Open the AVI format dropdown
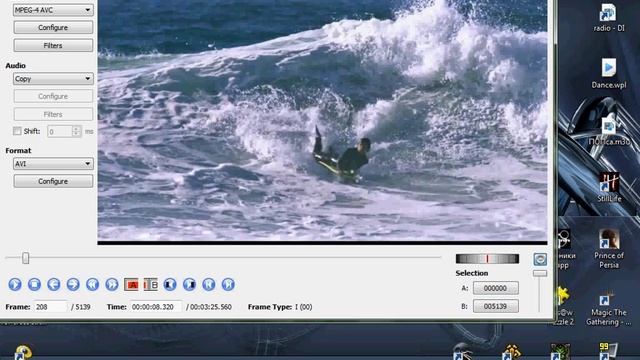The width and height of the screenshot is (640, 360). point(53,164)
